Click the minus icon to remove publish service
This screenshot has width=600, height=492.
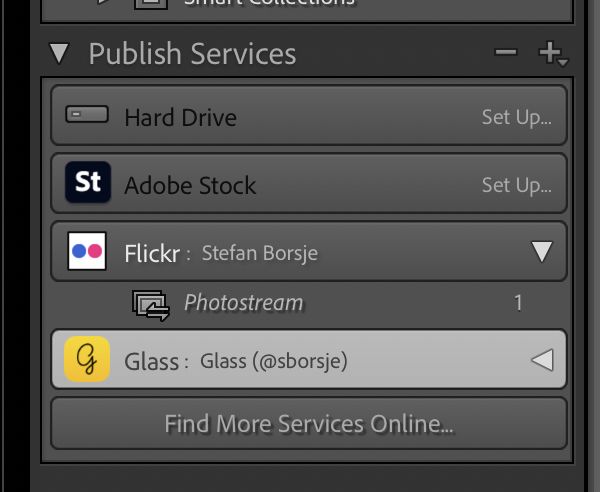pos(505,52)
